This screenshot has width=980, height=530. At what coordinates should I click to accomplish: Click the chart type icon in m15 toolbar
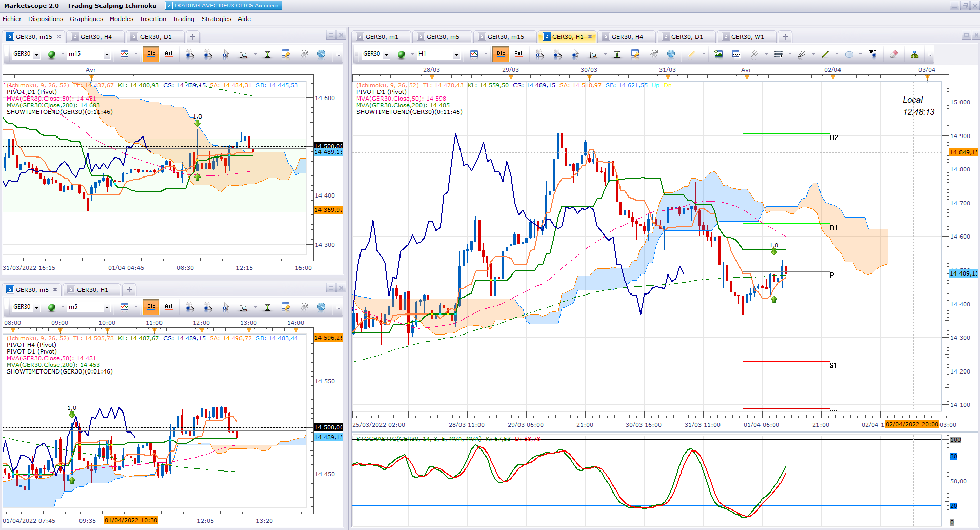(x=124, y=54)
